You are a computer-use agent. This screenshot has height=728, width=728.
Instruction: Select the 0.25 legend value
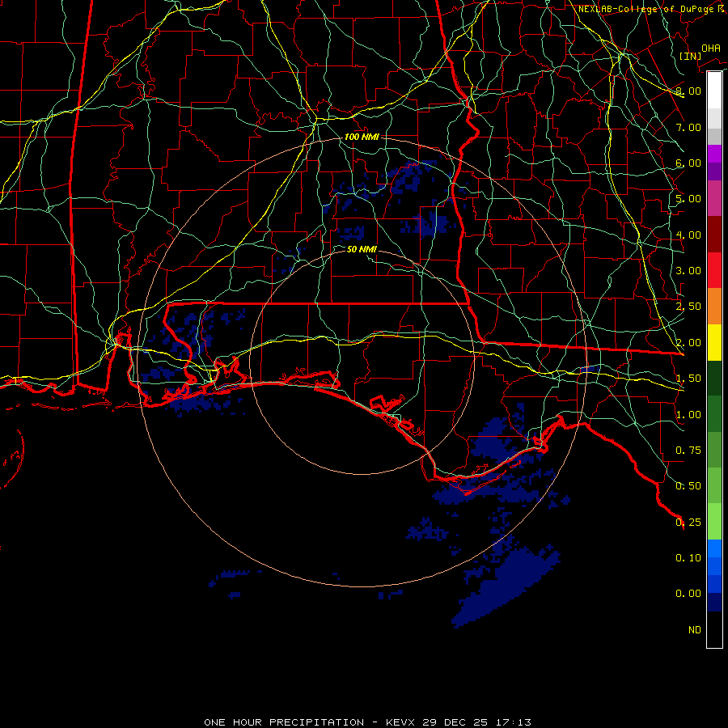pos(688,523)
